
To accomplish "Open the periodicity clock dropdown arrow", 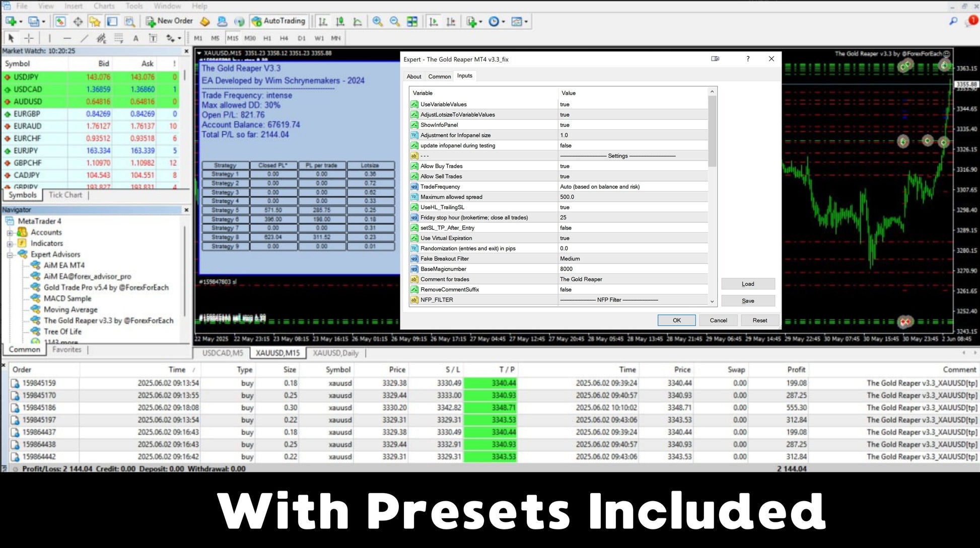I will point(503,22).
